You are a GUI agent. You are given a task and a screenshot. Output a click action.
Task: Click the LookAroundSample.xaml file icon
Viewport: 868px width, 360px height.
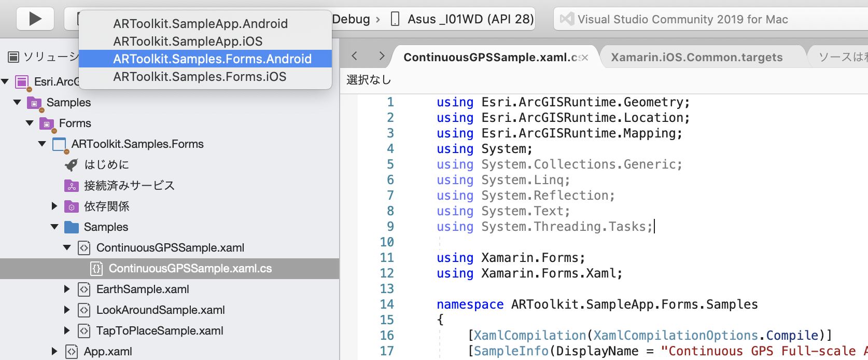pyautogui.click(x=84, y=310)
